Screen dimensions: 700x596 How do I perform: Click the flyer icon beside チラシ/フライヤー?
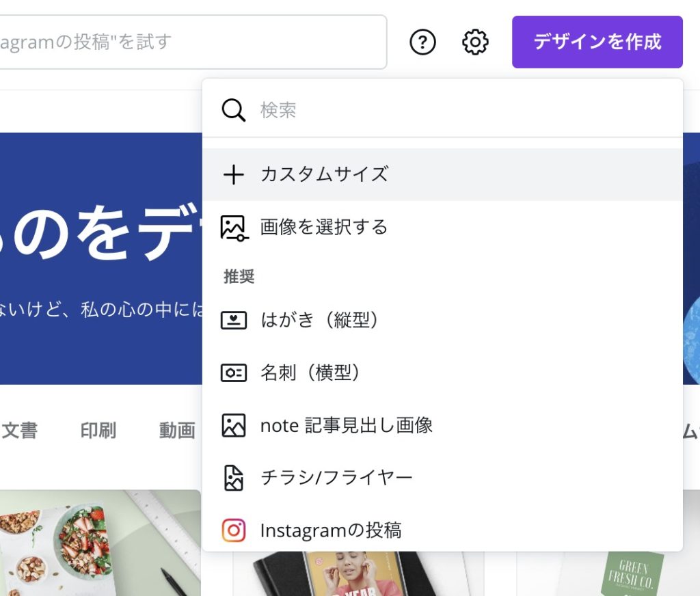233,478
